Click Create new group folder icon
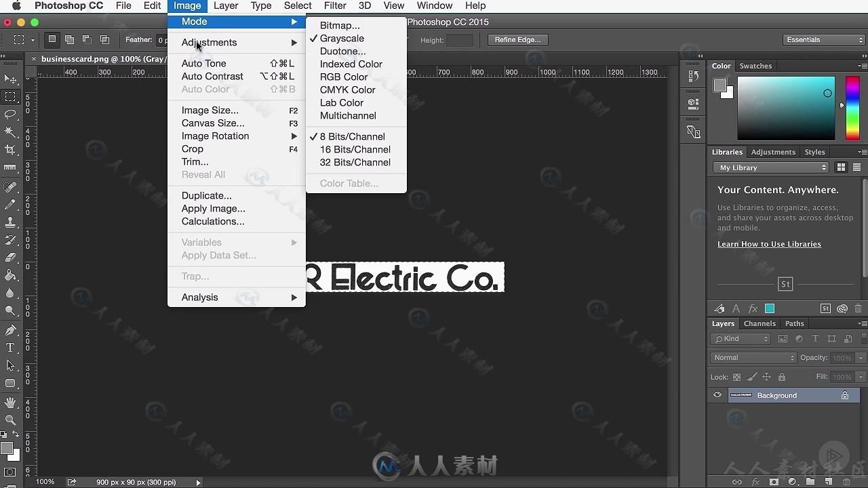This screenshot has height=488, width=868. click(810, 482)
